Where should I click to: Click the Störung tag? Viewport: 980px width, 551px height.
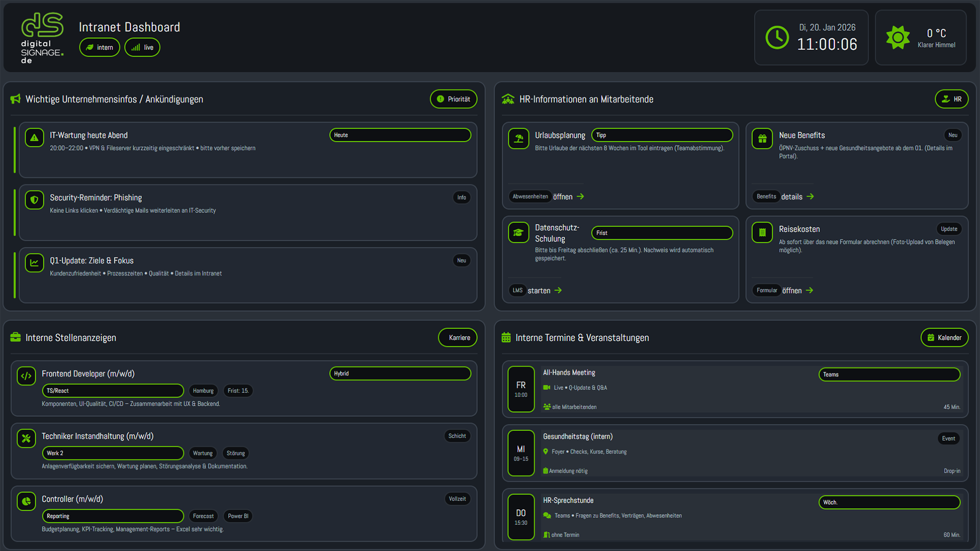(x=235, y=453)
